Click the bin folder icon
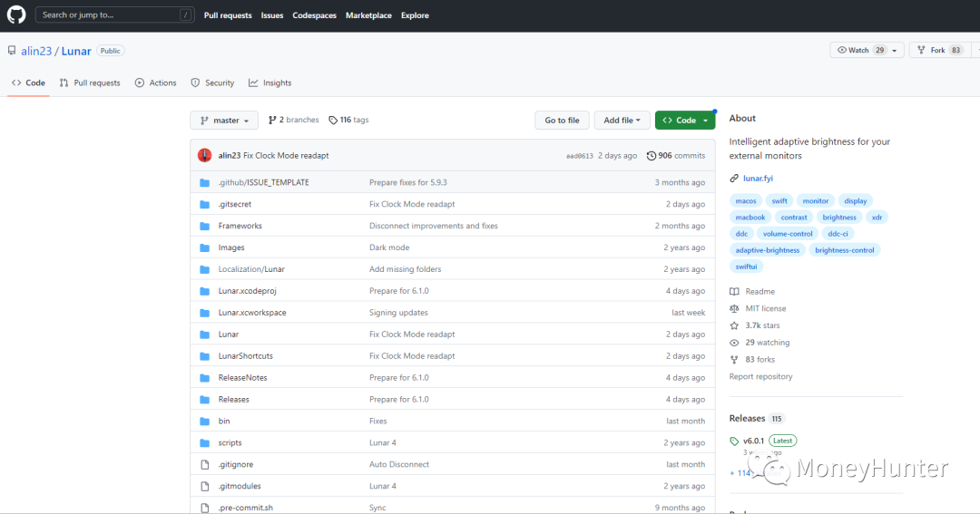 (204, 421)
